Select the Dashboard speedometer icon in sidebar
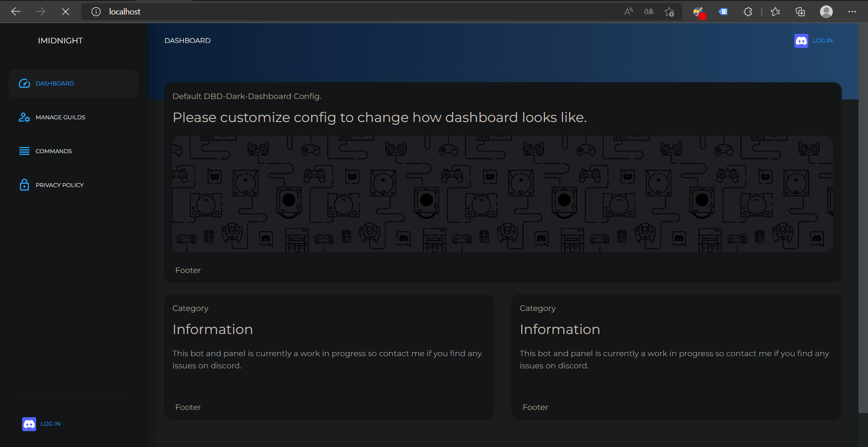 [x=24, y=83]
